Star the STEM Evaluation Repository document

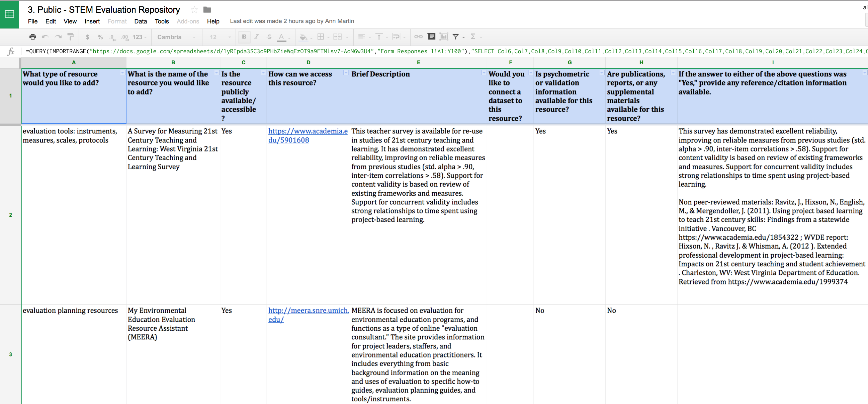pyautogui.click(x=194, y=10)
